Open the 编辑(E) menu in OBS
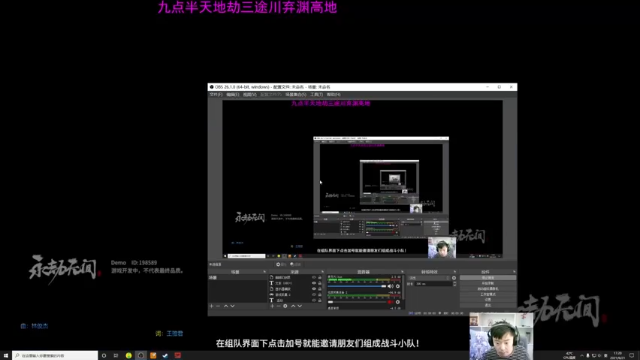Viewport: 640px width, 360px height. coord(233,94)
